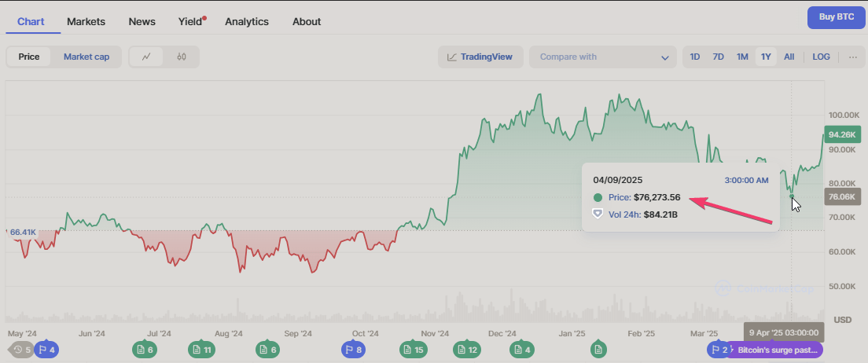Viewport: 868px width, 363px height.
Task: Switch to line chart view icon
Action: click(x=146, y=57)
